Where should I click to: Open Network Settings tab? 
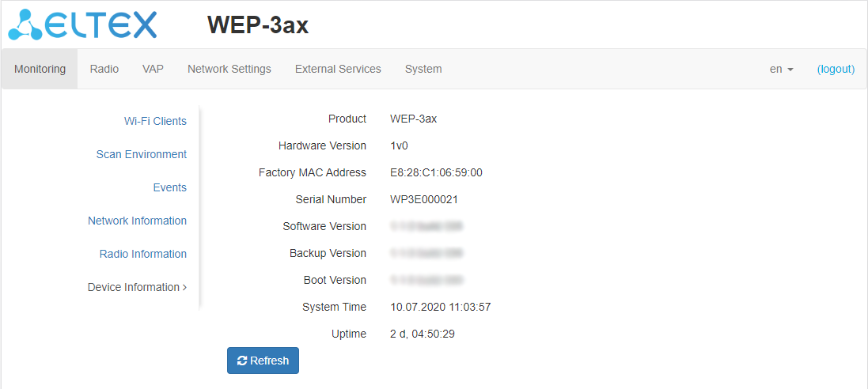[x=229, y=69]
